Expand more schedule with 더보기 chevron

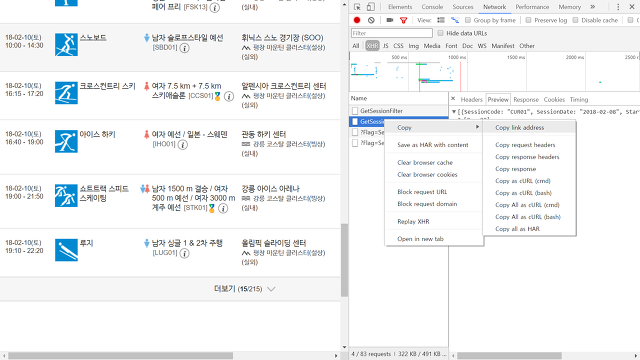coord(271,289)
